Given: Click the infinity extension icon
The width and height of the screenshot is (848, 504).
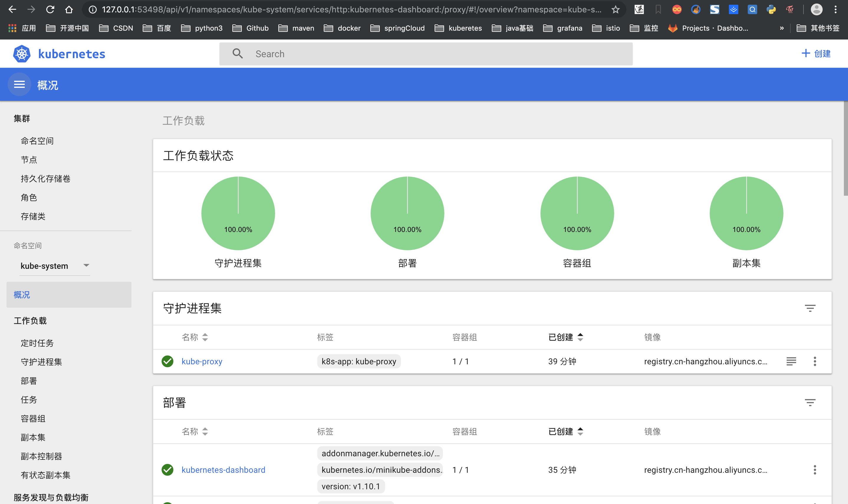Looking at the screenshot, I should (x=677, y=9).
